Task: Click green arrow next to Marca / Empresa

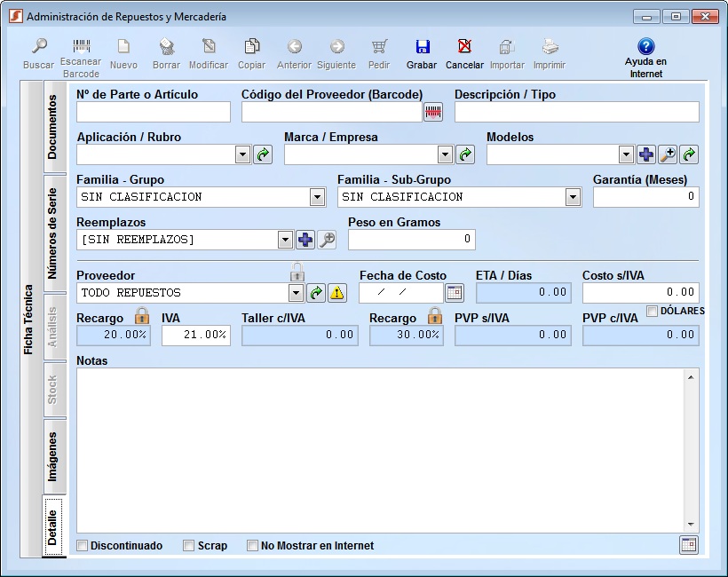Action: pos(465,154)
